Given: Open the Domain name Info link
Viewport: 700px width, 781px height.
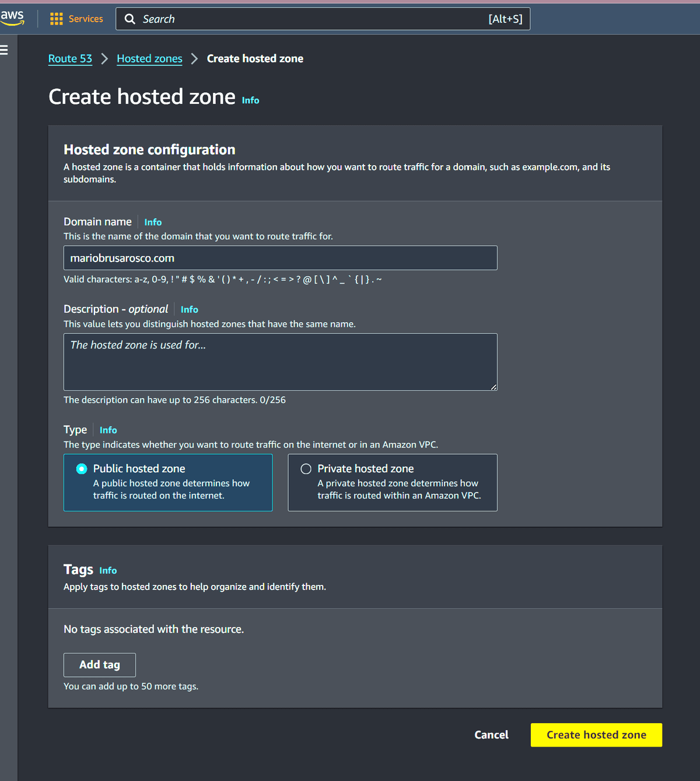Looking at the screenshot, I should click(x=152, y=222).
